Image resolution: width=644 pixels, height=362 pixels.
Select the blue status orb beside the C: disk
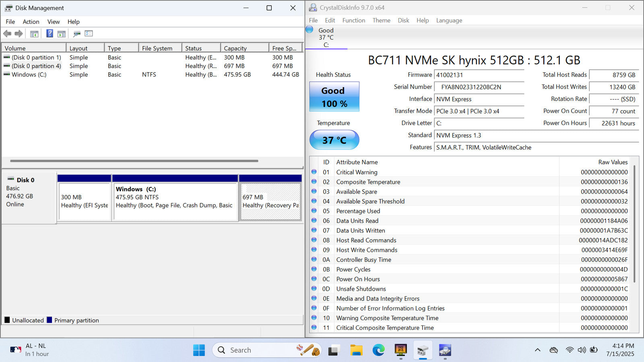pyautogui.click(x=310, y=29)
